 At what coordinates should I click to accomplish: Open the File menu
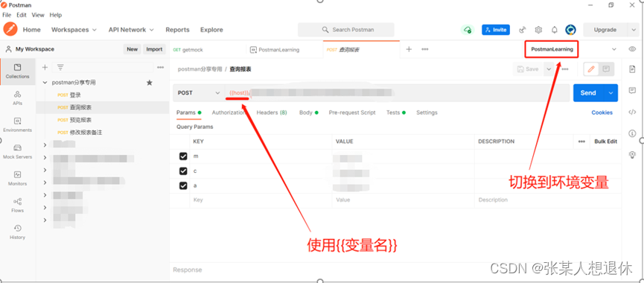point(7,15)
